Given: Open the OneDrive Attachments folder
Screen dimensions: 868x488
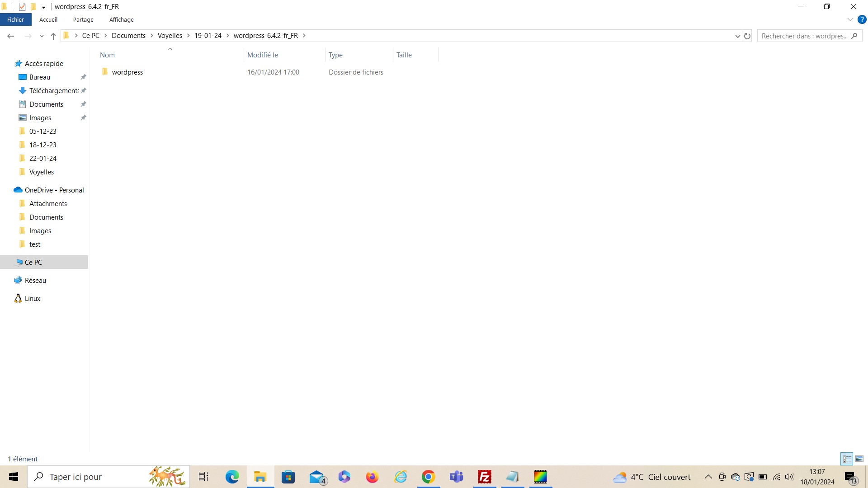Looking at the screenshot, I should 48,204.
